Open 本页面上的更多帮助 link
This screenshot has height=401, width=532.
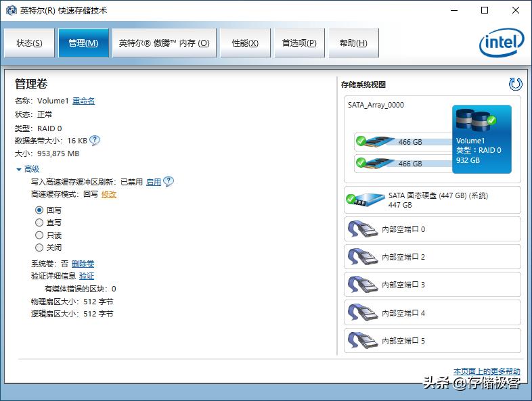coord(487,371)
